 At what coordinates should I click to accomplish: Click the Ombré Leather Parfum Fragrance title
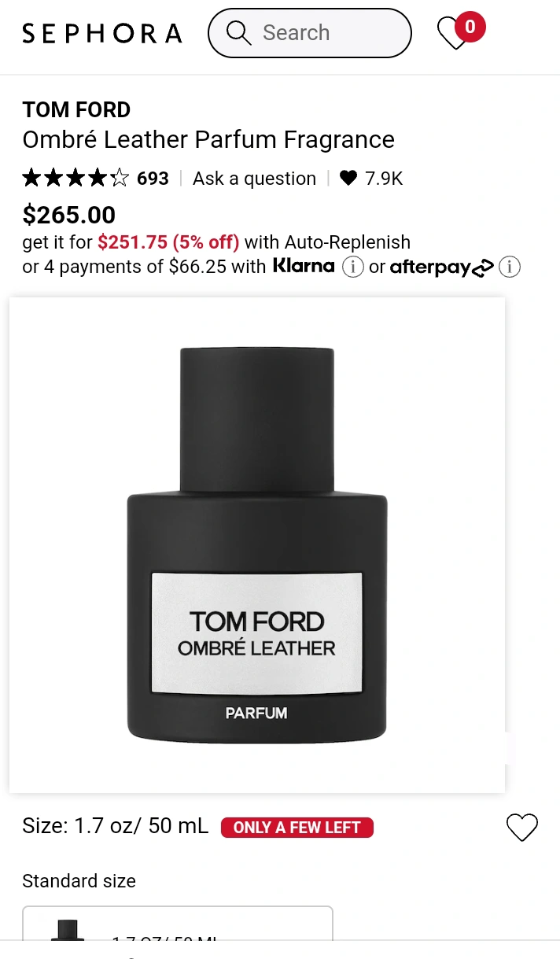208,139
